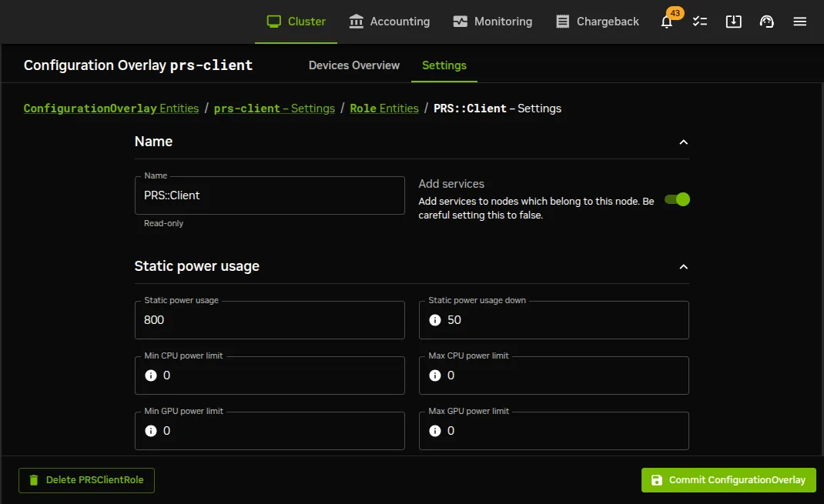
Task: Edit the Min CPU power limit field
Action: click(270, 375)
